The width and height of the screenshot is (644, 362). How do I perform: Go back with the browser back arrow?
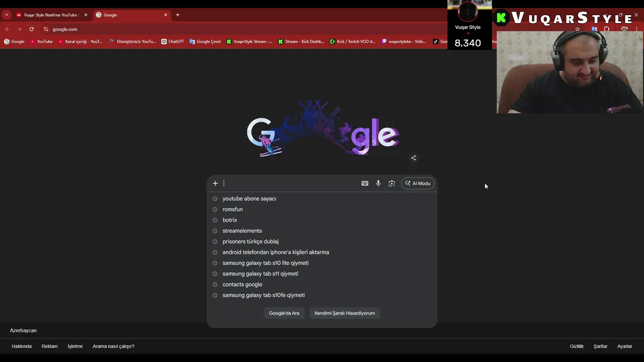(x=7, y=29)
